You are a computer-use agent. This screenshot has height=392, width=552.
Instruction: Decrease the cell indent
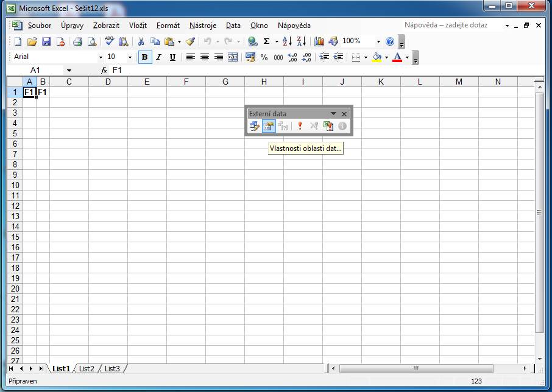(324, 57)
